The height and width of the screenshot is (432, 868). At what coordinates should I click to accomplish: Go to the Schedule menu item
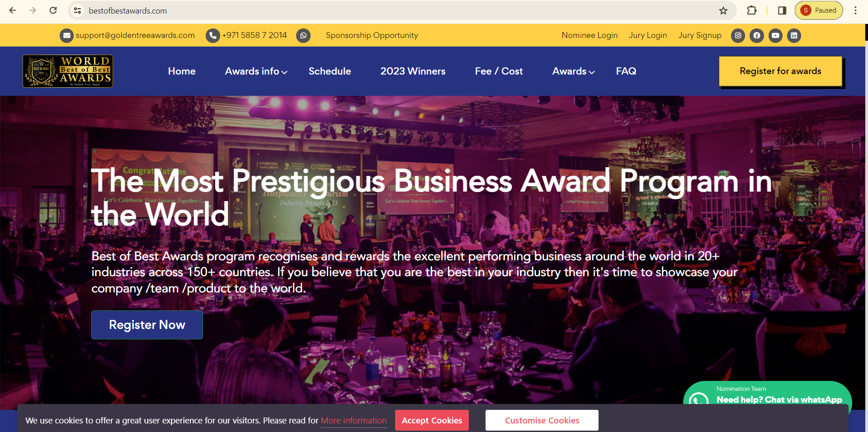330,71
